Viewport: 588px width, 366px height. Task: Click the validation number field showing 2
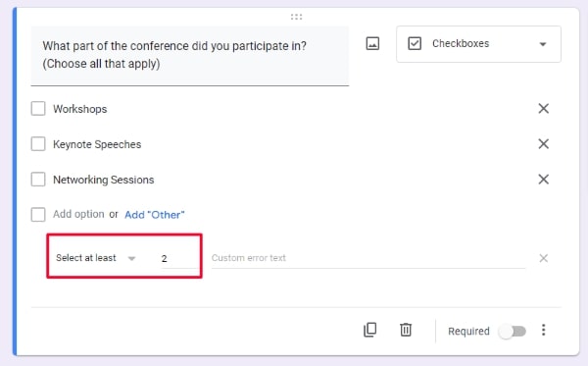(178, 259)
